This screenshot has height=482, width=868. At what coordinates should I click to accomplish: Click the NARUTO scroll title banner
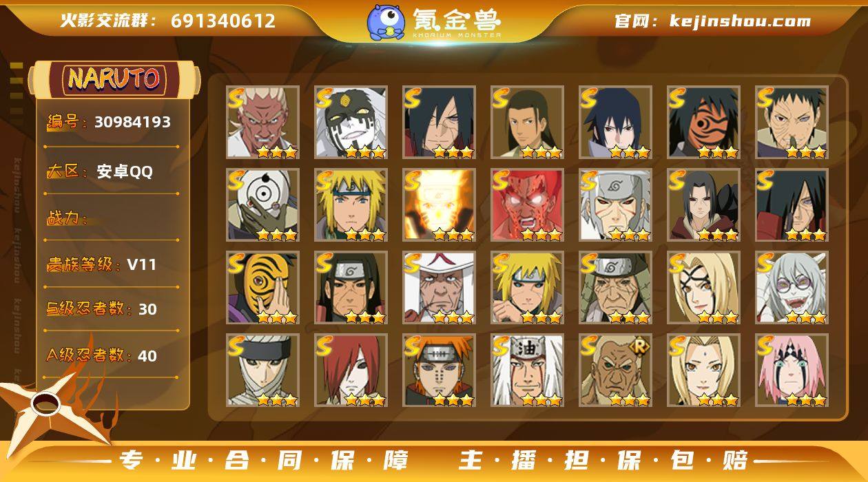tap(114, 79)
